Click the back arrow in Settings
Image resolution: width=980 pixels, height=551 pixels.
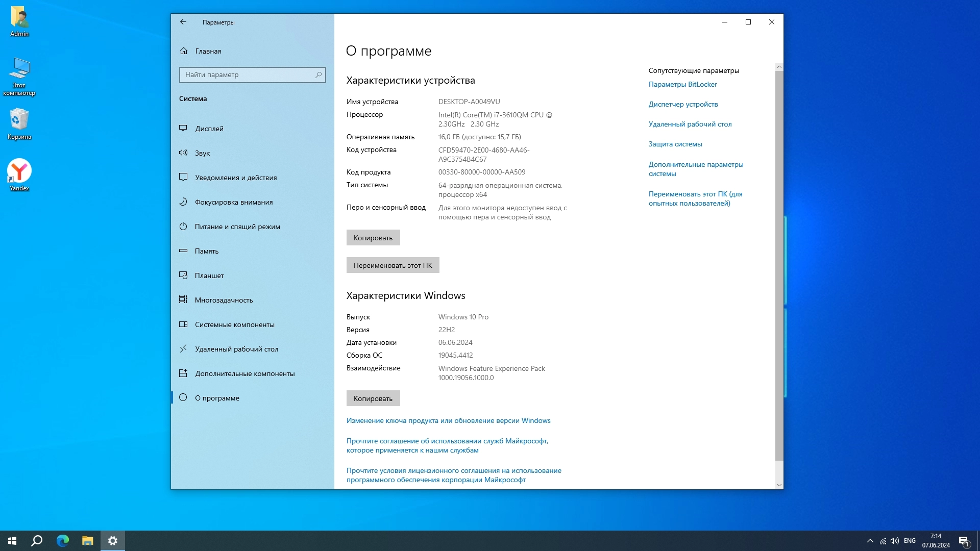183,22
